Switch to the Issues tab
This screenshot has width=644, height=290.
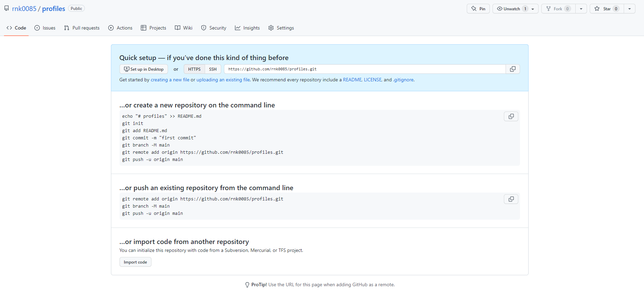pyautogui.click(x=45, y=28)
